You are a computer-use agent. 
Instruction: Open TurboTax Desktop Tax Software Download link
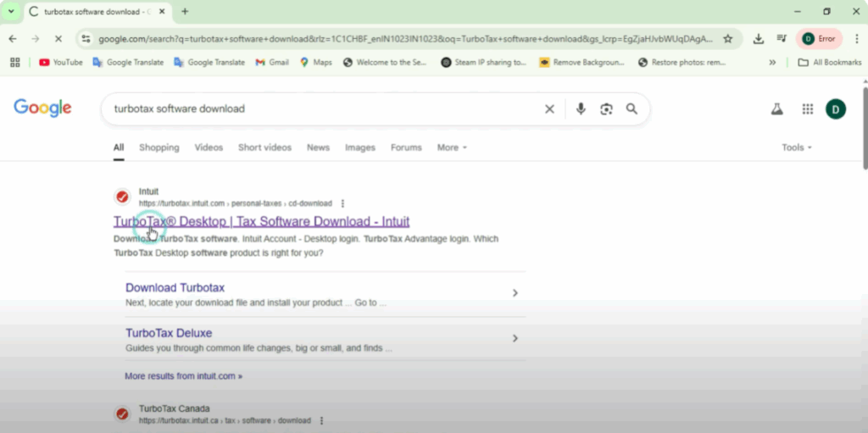click(261, 221)
